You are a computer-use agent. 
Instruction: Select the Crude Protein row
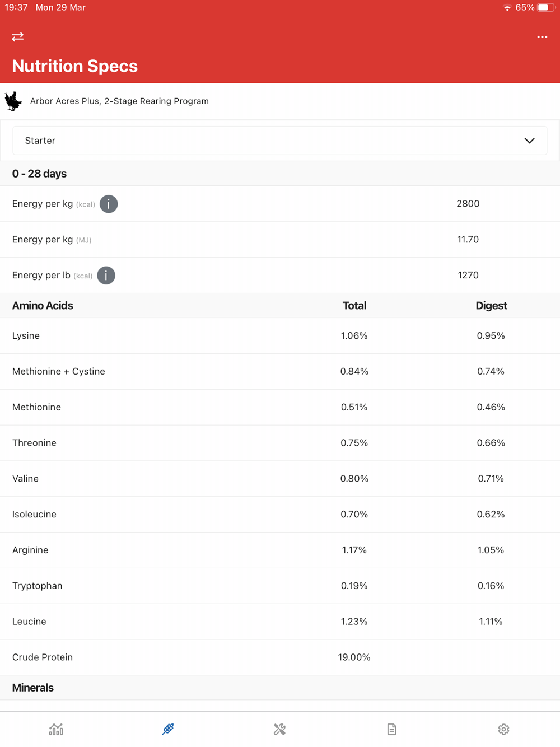point(279,657)
